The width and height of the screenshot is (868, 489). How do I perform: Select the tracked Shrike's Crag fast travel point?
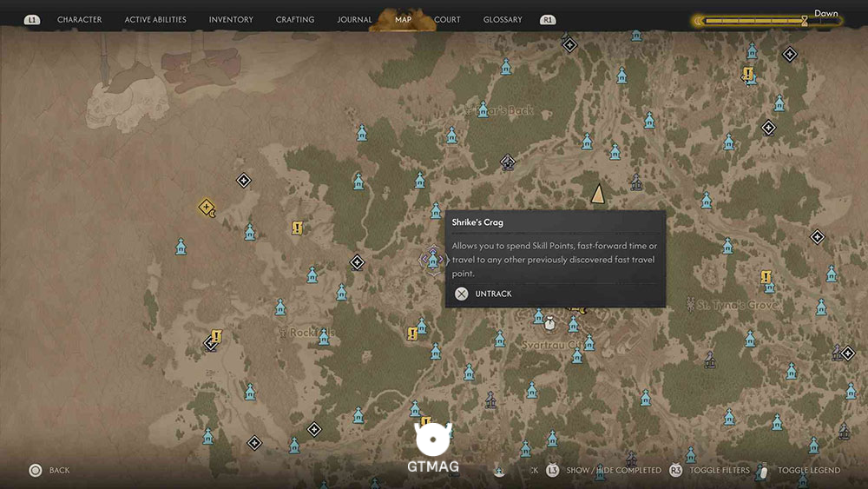[433, 259]
